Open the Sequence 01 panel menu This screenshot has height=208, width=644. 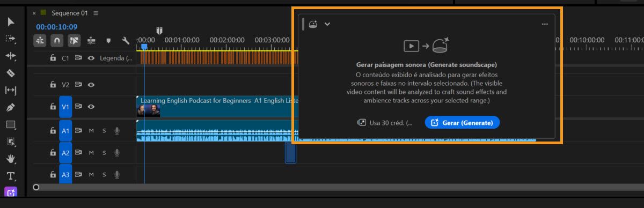tap(96, 13)
